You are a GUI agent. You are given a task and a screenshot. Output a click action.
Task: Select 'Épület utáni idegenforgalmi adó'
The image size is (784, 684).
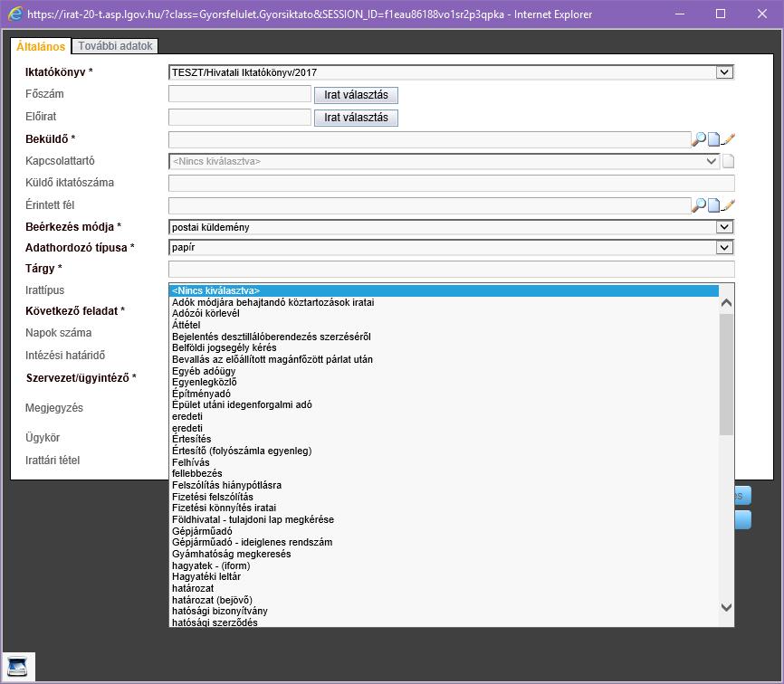(x=444, y=404)
